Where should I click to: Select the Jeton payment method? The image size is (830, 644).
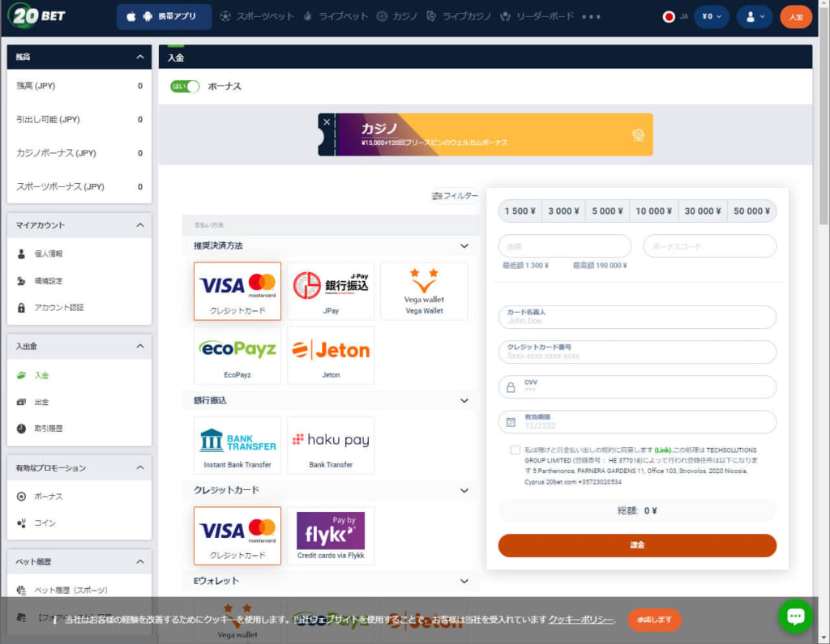click(x=331, y=355)
